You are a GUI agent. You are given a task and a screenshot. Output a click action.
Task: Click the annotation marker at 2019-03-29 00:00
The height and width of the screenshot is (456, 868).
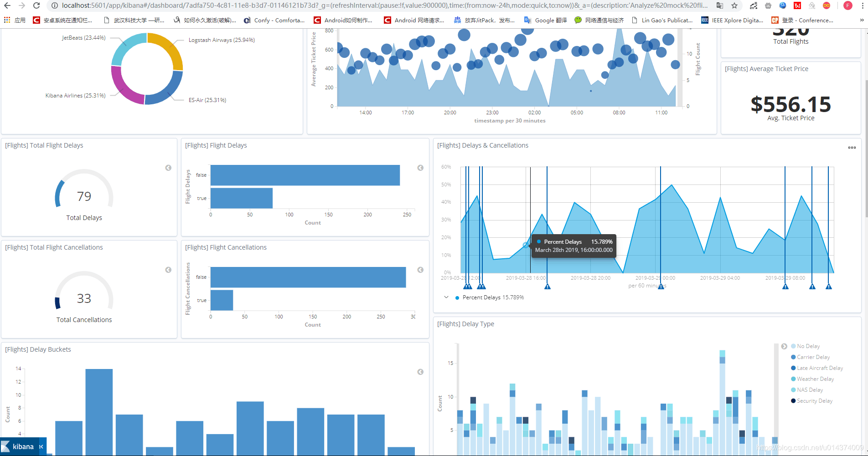point(661,287)
